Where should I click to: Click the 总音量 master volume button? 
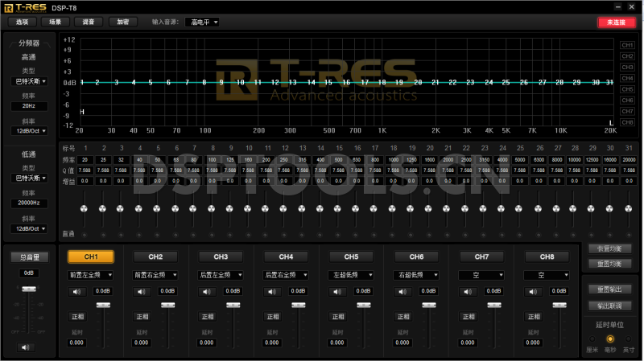tap(30, 257)
